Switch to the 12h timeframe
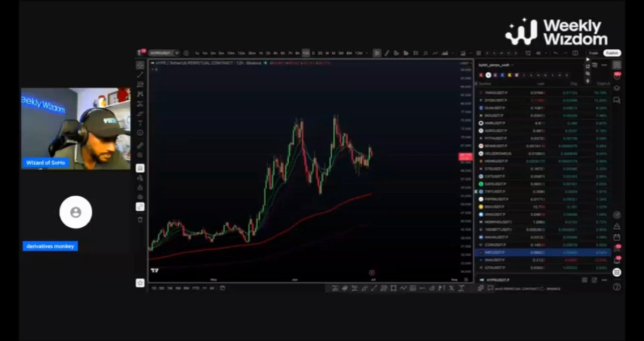Image resolution: width=644 pixels, height=341 pixels. pos(305,53)
